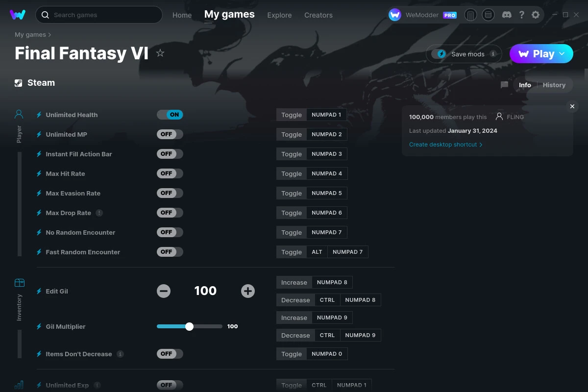Show info tooltip for Unlimited Exp
The width and height of the screenshot is (588, 392).
(97, 385)
